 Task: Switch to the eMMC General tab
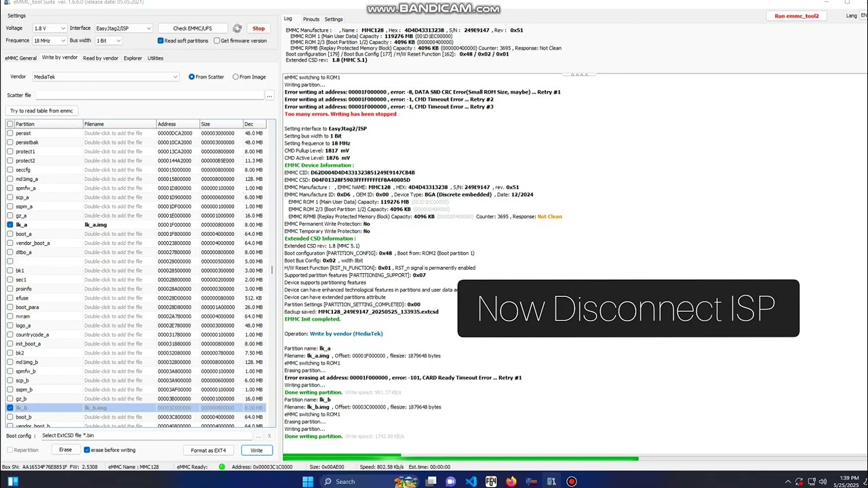point(21,58)
